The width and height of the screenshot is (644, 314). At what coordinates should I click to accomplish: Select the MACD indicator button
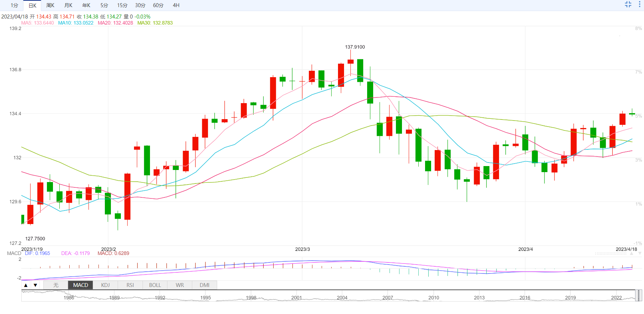[x=81, y=285]
